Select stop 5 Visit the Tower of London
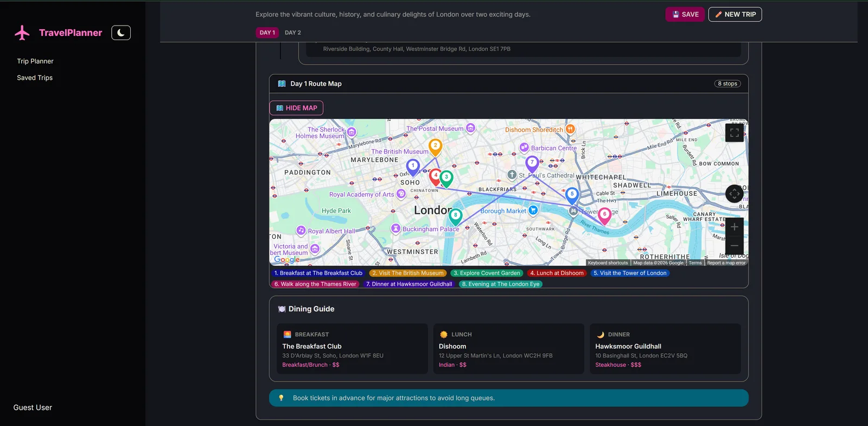868x426 pixels. pyautogui.click(x=630, y=274)
